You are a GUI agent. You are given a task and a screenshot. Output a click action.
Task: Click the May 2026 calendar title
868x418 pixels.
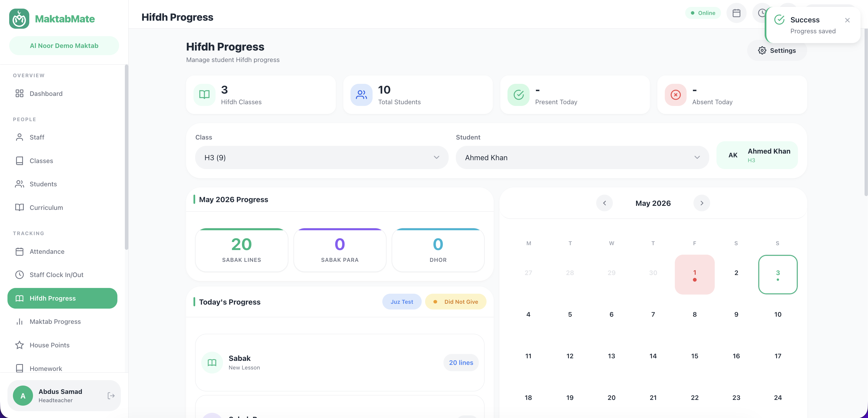[x=653, y=203]
